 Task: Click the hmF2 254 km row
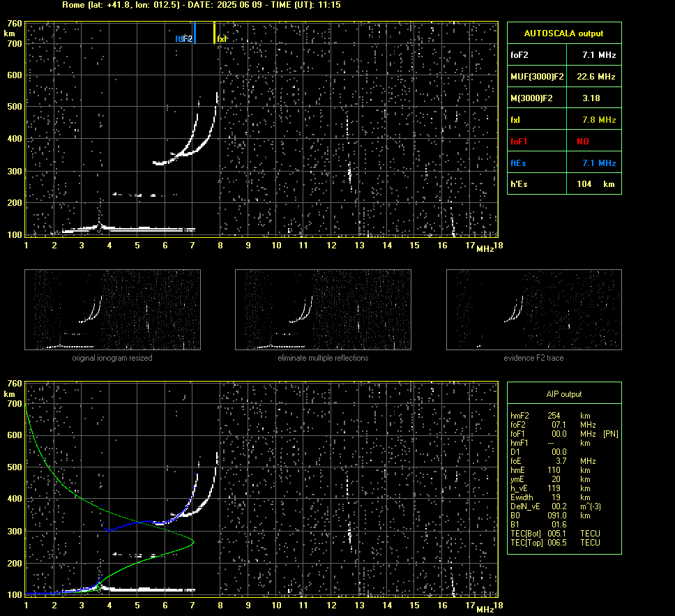tap(550, 416)
